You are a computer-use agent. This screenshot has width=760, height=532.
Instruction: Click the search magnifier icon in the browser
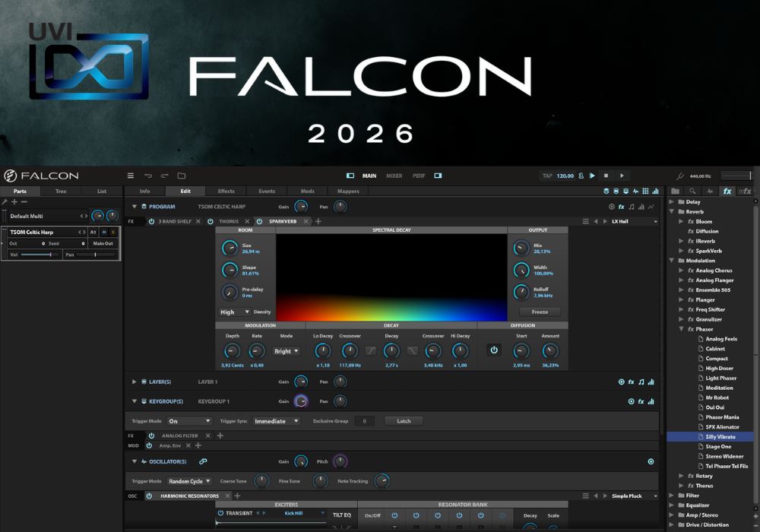coord(692,191)
